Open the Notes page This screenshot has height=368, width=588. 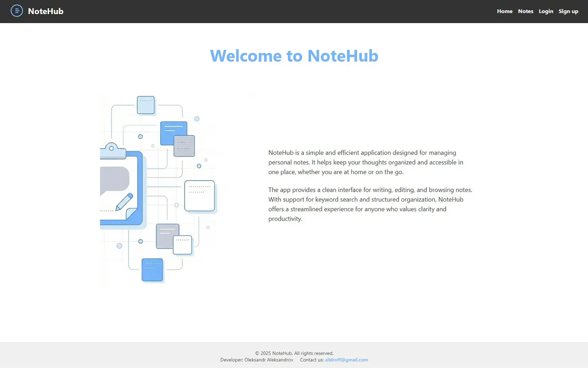[526, 11]
